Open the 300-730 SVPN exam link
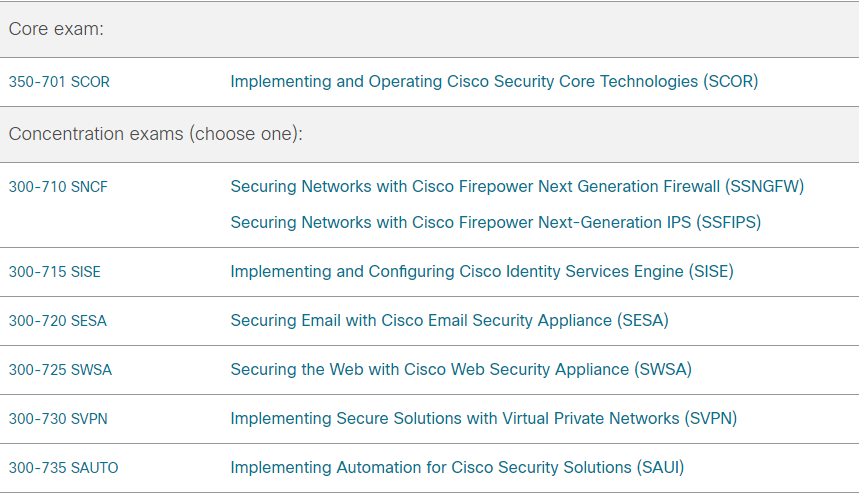 tap(58, 419)
